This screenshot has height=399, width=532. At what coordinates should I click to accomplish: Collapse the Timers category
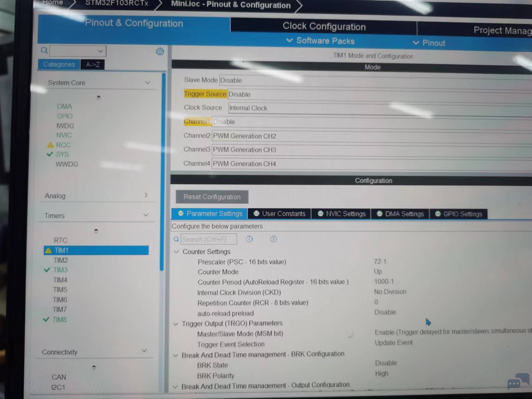(146, 215)
